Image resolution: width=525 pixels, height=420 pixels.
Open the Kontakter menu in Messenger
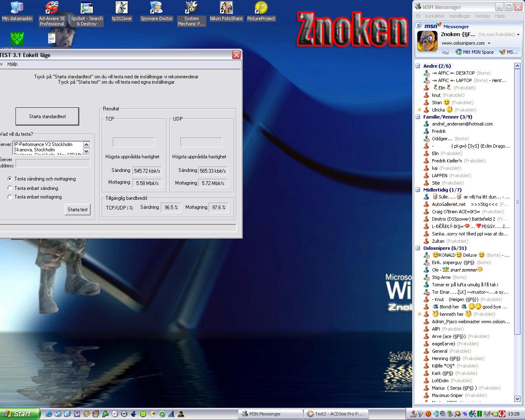pos(434,16)
